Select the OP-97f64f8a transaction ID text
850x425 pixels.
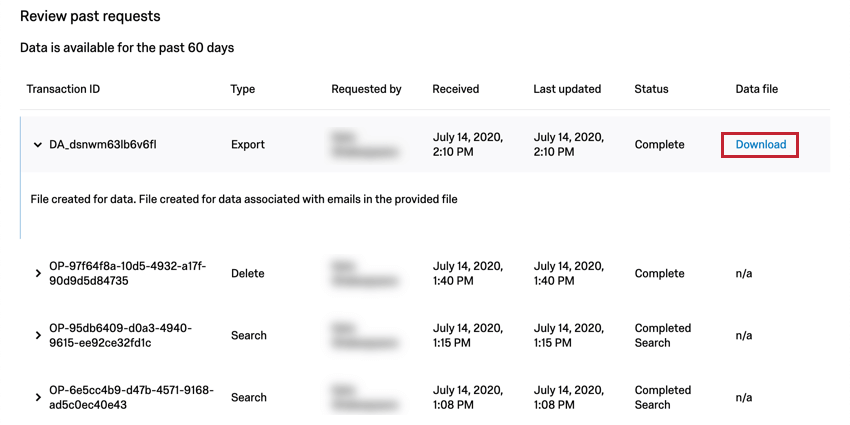(127, 273)
